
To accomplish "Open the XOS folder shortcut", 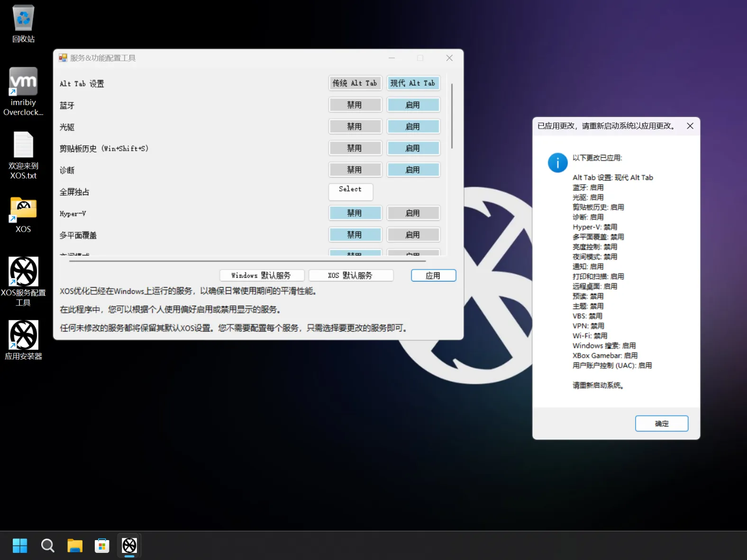I will [23, 215].
